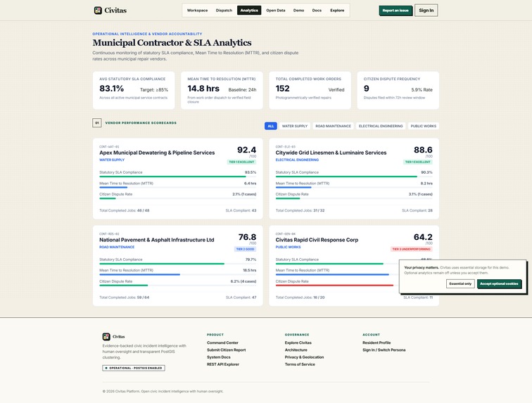Click the 88.6 score on Citywide card

pos(423,150)
